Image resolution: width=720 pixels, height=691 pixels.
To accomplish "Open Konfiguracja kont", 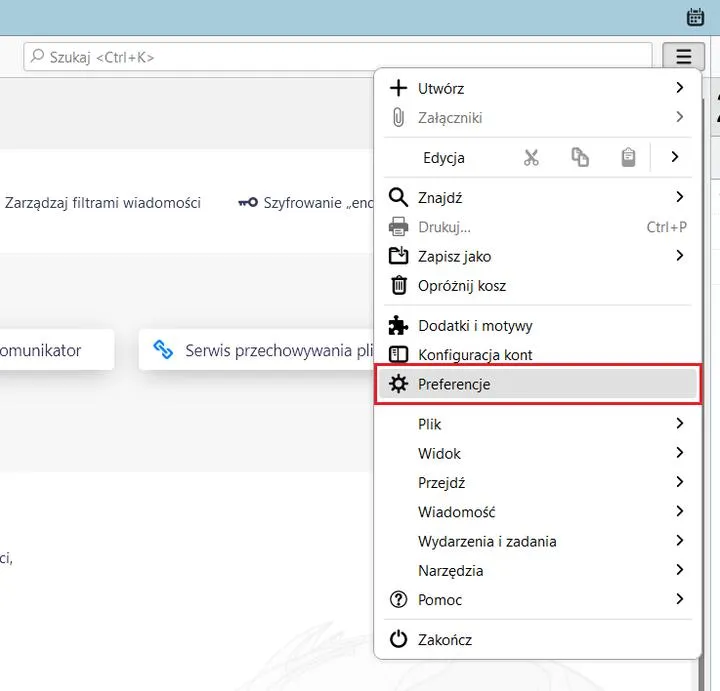I will tap(538, 354).
